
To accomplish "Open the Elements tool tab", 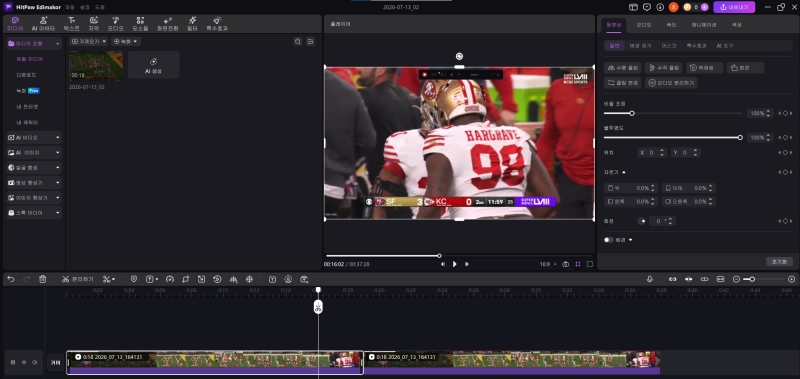I will point(140,23).
